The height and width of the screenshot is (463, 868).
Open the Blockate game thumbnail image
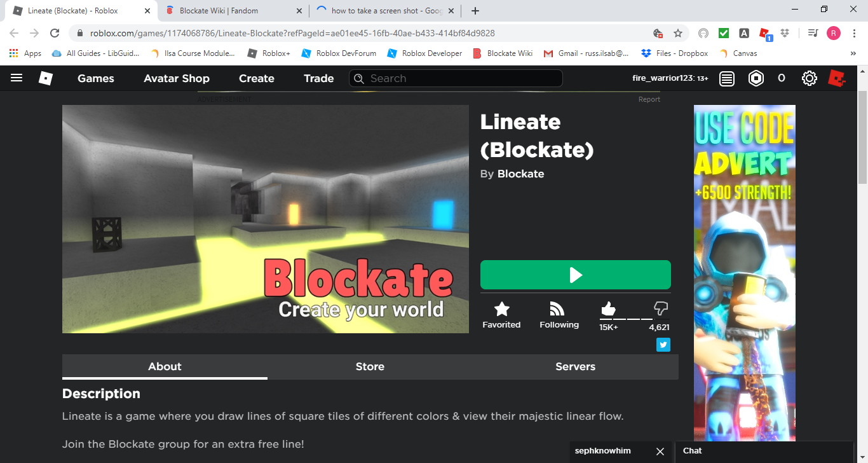tap(266, 219)
